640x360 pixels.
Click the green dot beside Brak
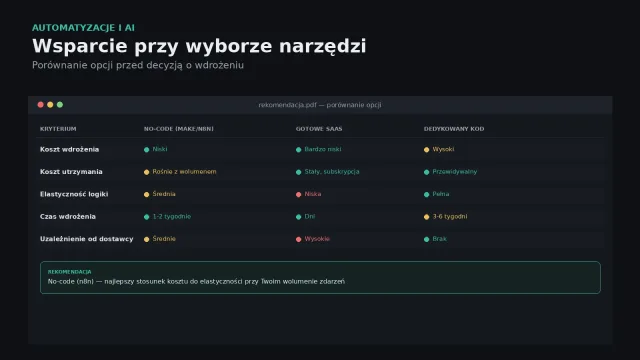[x=427, y=240]
